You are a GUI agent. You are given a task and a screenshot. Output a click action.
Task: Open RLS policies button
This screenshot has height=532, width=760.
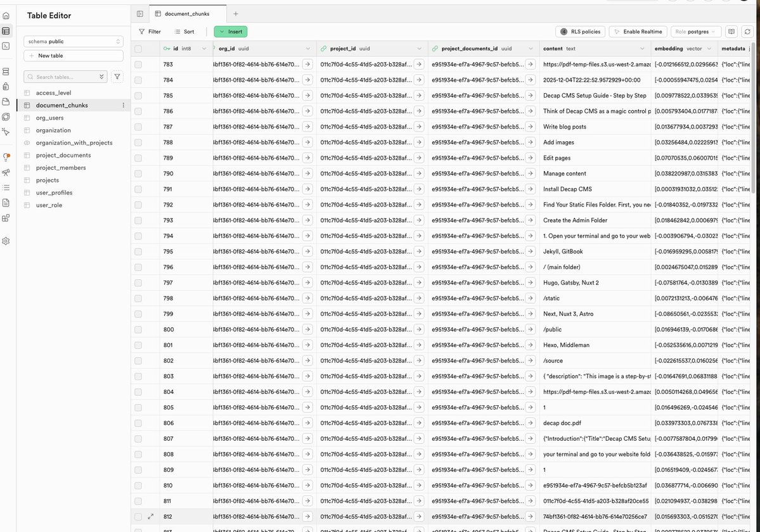(x=580, y=32)
